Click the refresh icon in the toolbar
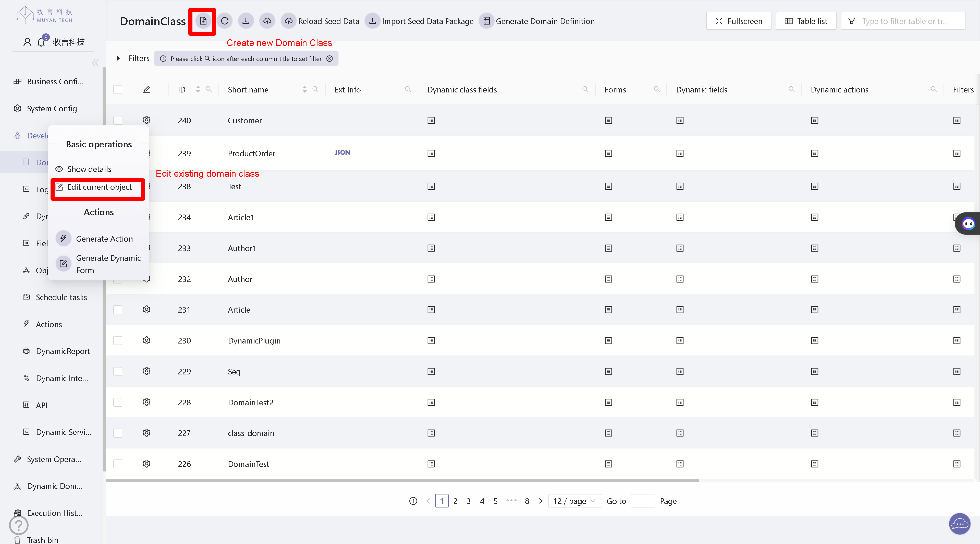The height and width of the screenshot is (544, 980). coord(225,21)
